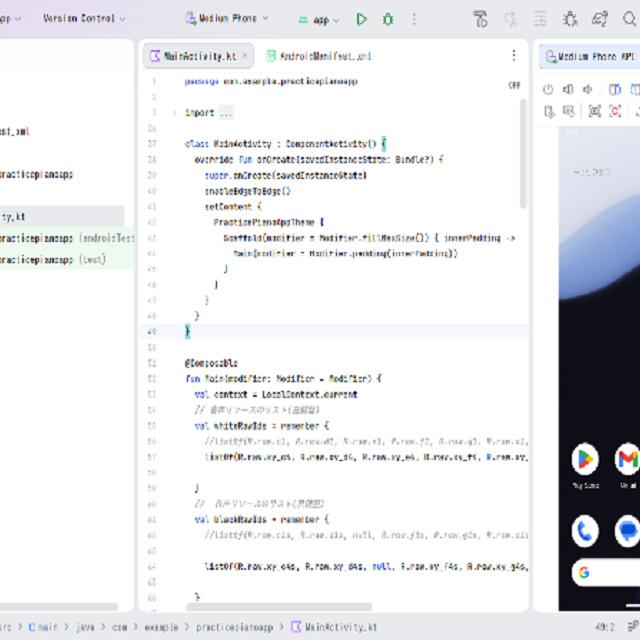Image resolution: width=640 pixels, height=640 pixels.
Task: Open Gmail on the emulator screen
Action: 628,459
